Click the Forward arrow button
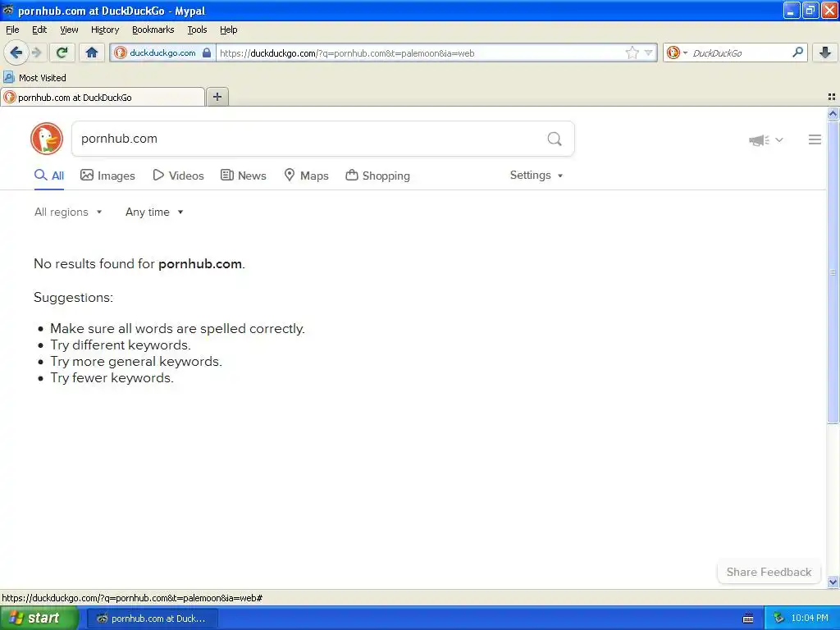This screenshot has height=630, width=840. pos(36,52)
